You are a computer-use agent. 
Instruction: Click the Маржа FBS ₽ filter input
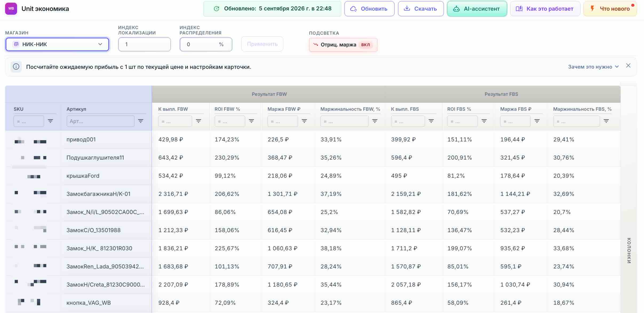coord(515,121)
